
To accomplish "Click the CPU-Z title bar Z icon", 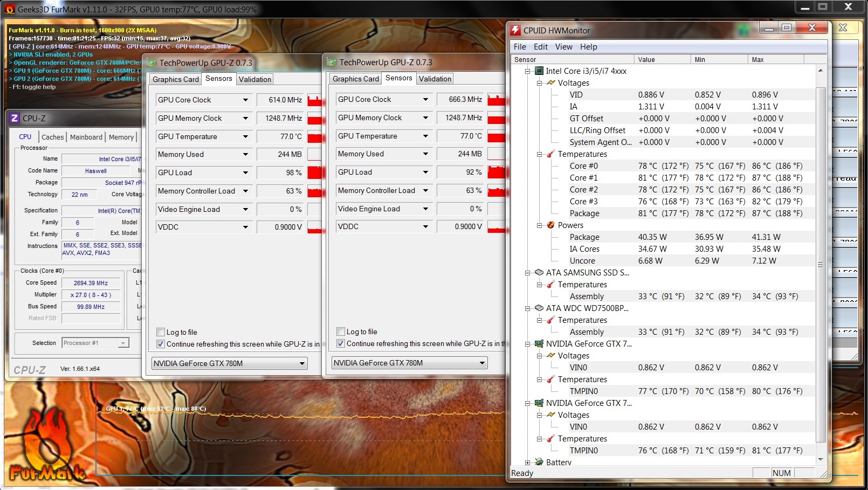I will pyautogui.click(x=15, y=118).
